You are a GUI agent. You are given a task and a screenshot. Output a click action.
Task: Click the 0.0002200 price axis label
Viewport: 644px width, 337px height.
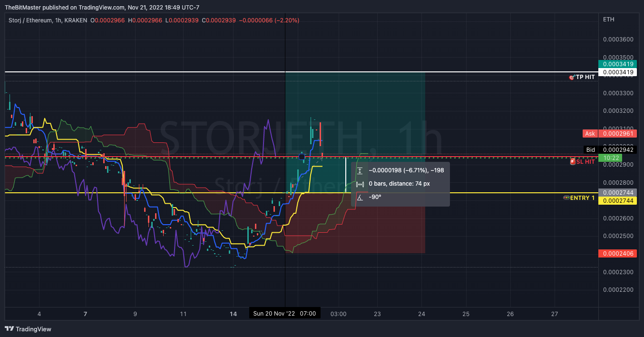[618, 290]
